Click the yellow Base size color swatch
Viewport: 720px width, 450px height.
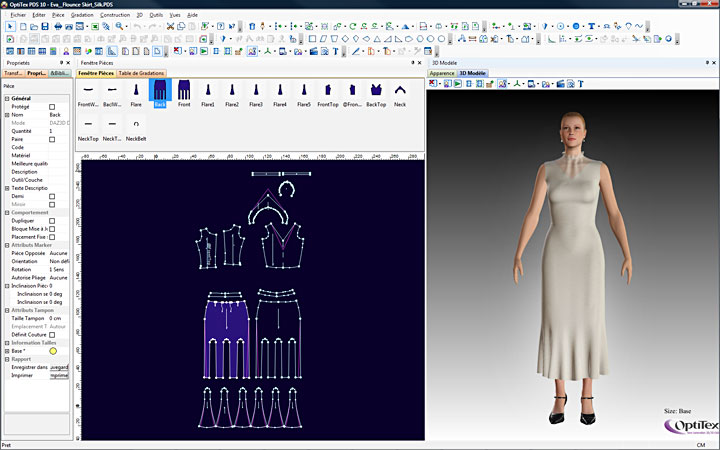[x=52, y=351]
